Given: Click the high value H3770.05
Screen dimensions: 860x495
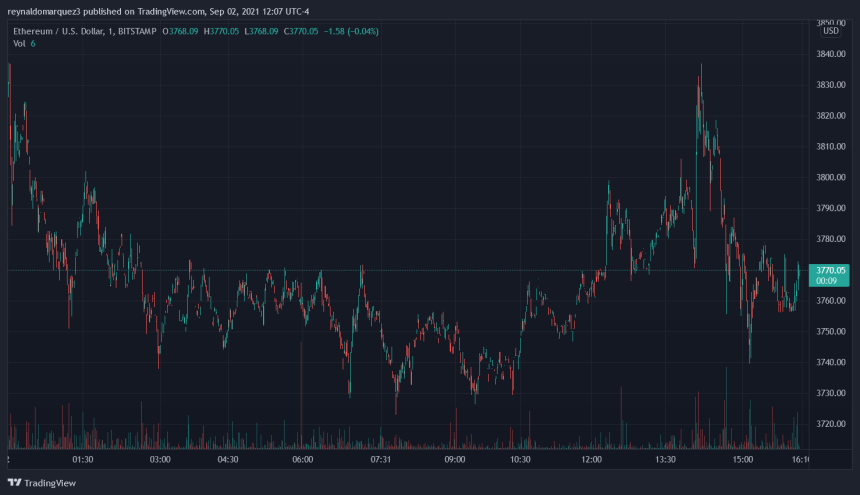Looking at the screenshot, I should (x=221, y=31).
